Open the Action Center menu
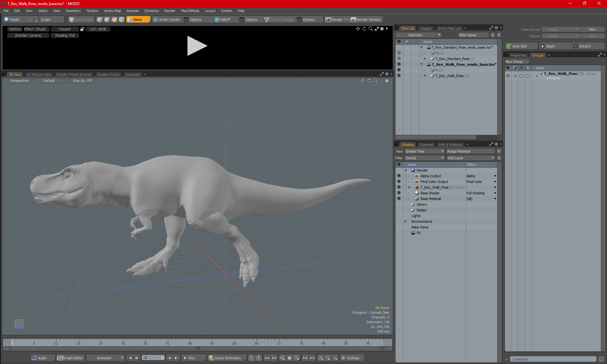Image resolution: width=607 pixels, height=364 pixels. click(x=167, y=20)
